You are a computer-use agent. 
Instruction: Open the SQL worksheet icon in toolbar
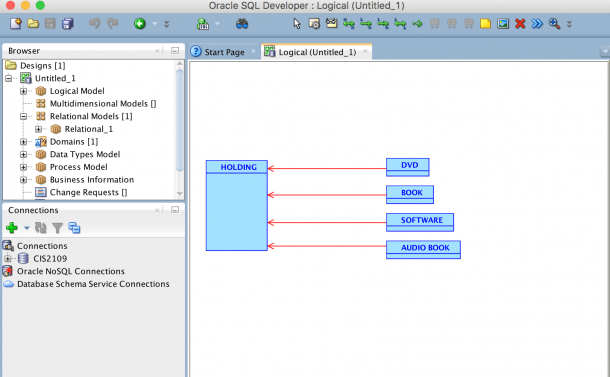click(x=203, y=24)
